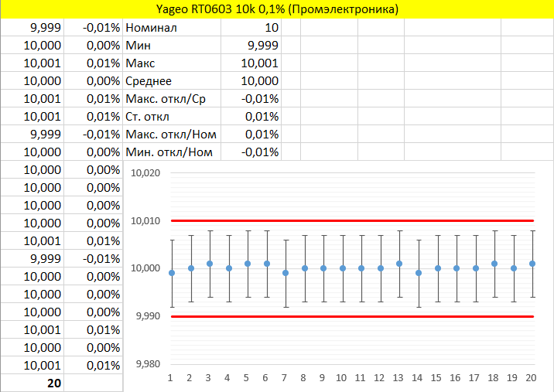Image resolution: width=554 pixels, height=392 pixels.
Task: Select the nominal value cell containing 10
Action: pos(251,28)
